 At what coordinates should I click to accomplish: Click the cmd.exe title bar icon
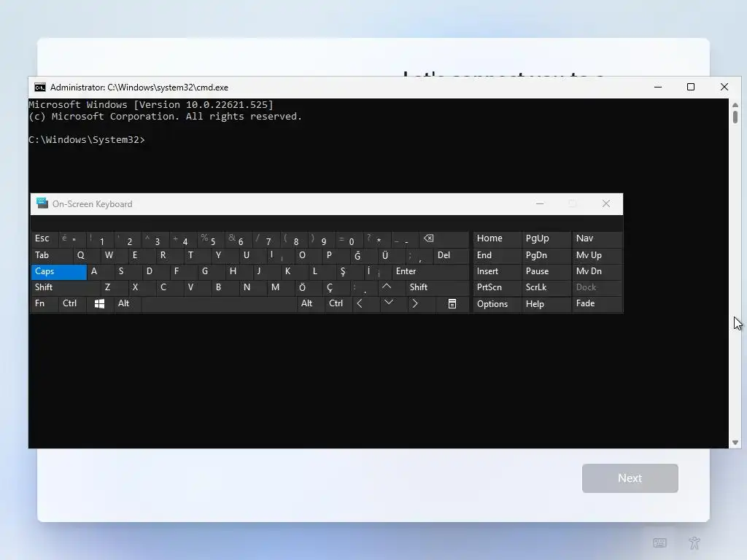[40, 87]
